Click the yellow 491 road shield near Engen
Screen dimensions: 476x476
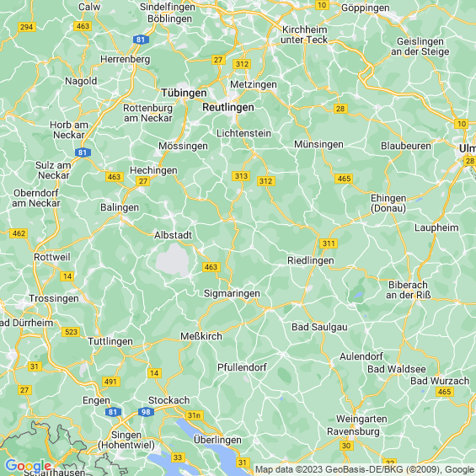point(111,382)
